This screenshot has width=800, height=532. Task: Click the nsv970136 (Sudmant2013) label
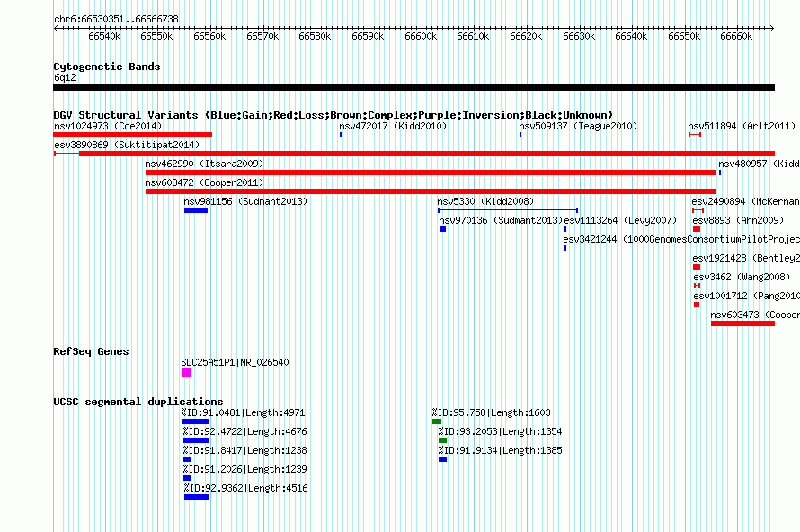click(501, 220)
